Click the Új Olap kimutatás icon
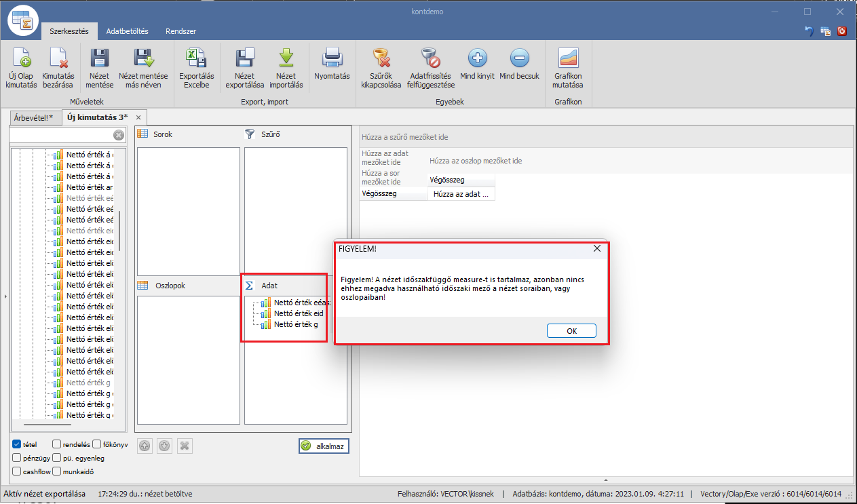Image resolution: width=857 pixels, height=504 pixels. 21,60
